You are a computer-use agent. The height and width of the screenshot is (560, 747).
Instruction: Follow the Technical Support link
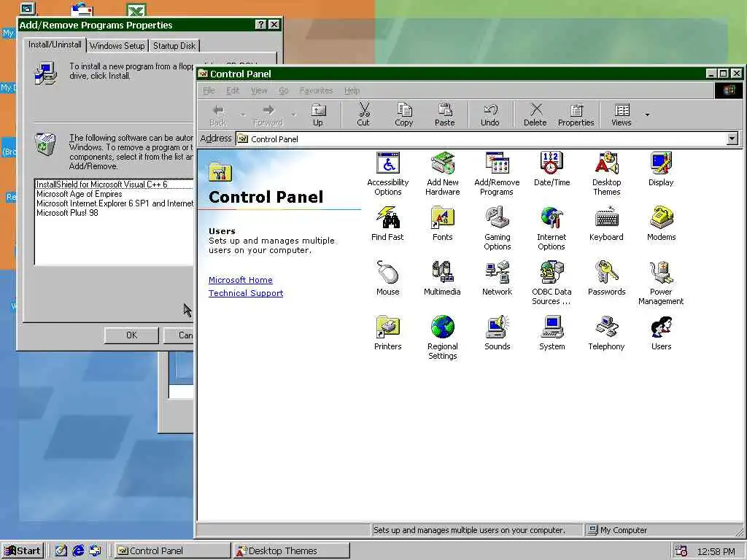246,293
